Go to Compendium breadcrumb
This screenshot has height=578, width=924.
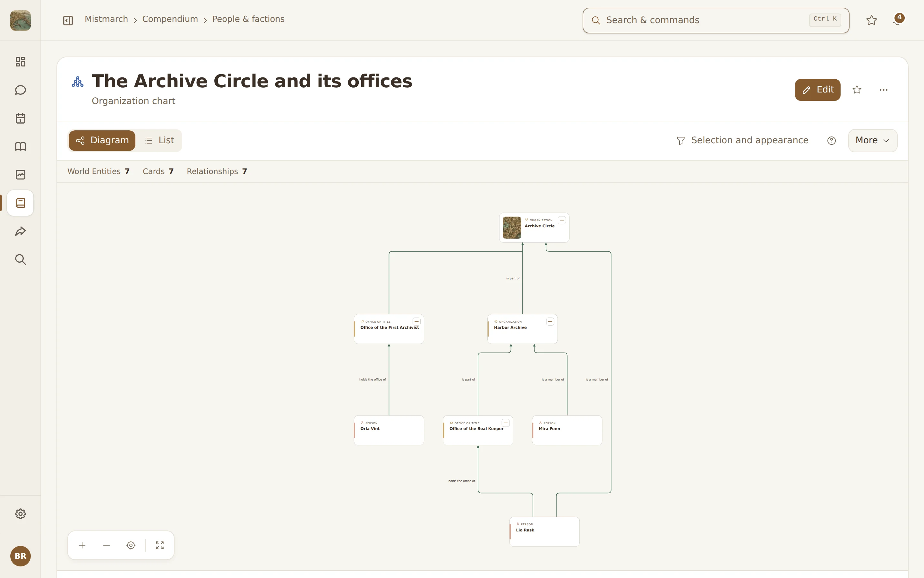170,19
